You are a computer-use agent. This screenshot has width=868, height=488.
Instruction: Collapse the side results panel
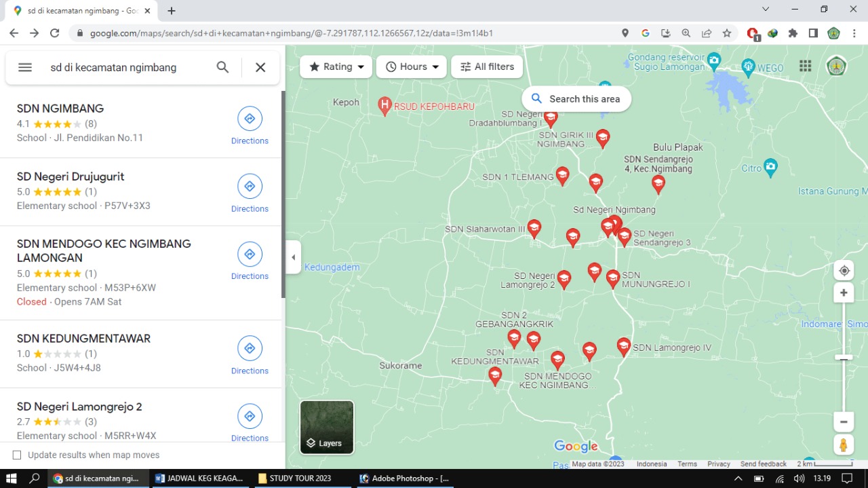(x=293, y=257)
